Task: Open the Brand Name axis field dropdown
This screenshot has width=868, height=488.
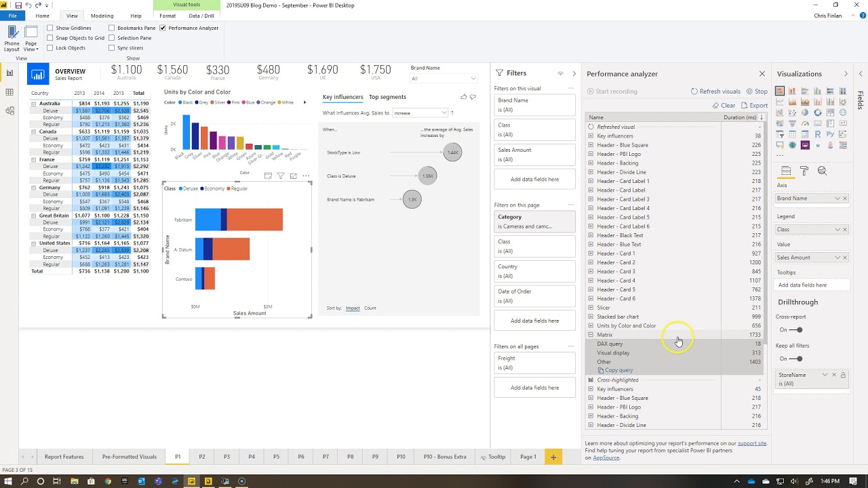Action: click(837, 199)
